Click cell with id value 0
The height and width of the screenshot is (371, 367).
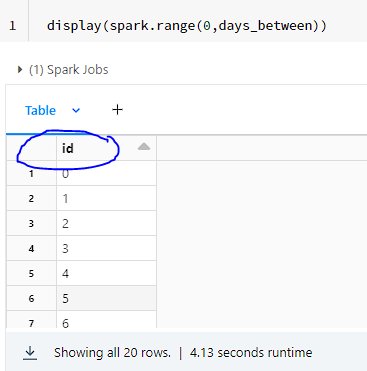coord(106,173)
